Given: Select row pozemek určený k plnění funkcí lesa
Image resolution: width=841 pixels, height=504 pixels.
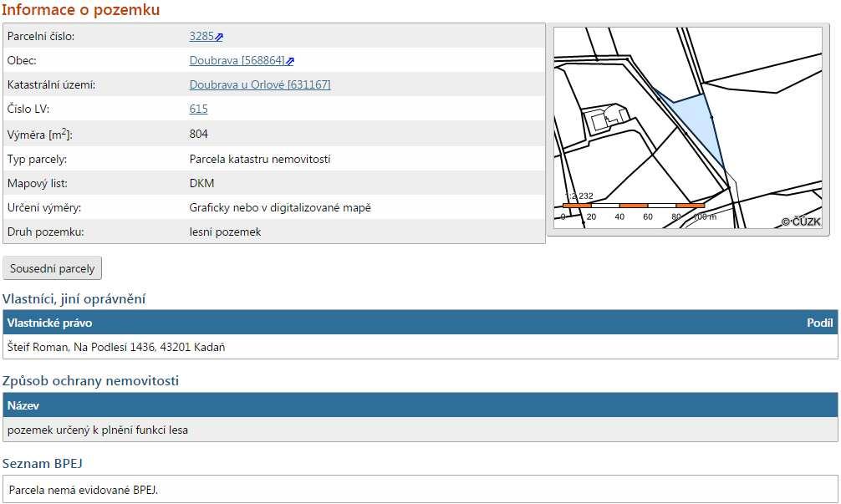Looking at the screenshot, I should pos(420,430).
